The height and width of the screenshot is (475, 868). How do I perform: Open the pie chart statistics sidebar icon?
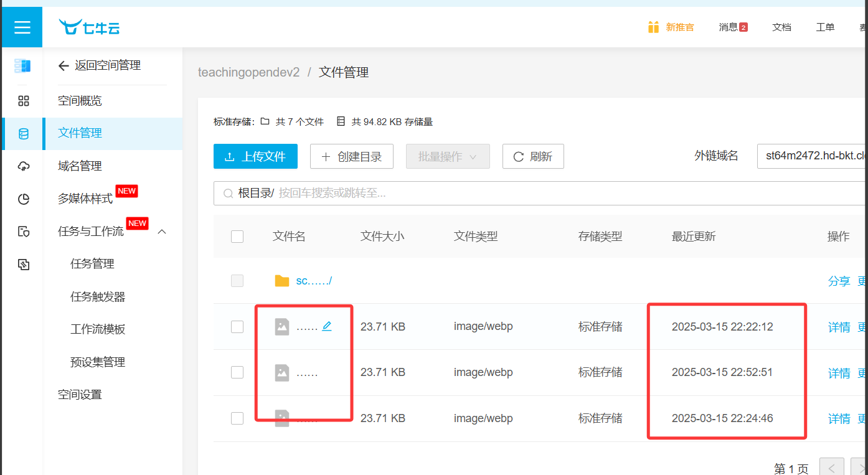pos(23,199)
